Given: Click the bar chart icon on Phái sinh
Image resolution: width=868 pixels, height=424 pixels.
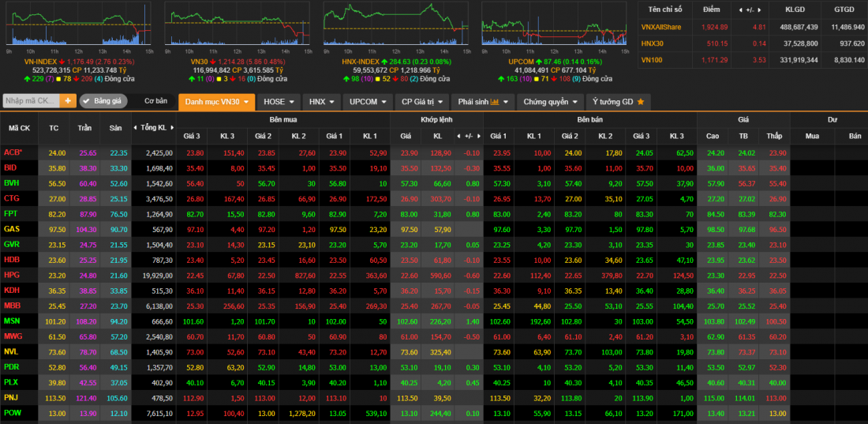Looking at the screenshot, I should pos(494,102).
